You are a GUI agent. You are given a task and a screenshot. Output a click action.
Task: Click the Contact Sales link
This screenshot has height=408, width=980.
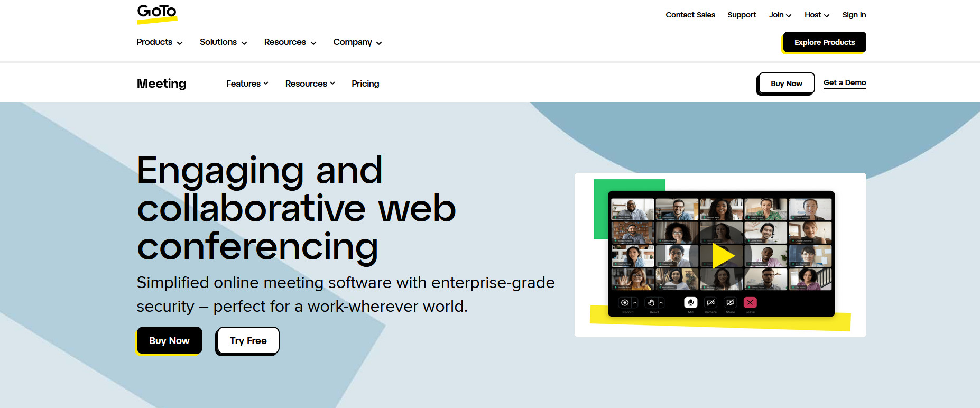[x=690, y=15]
